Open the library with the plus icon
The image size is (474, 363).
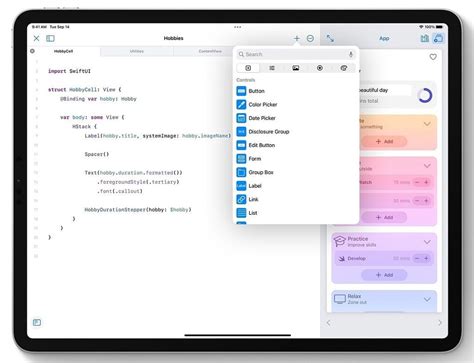296,38
